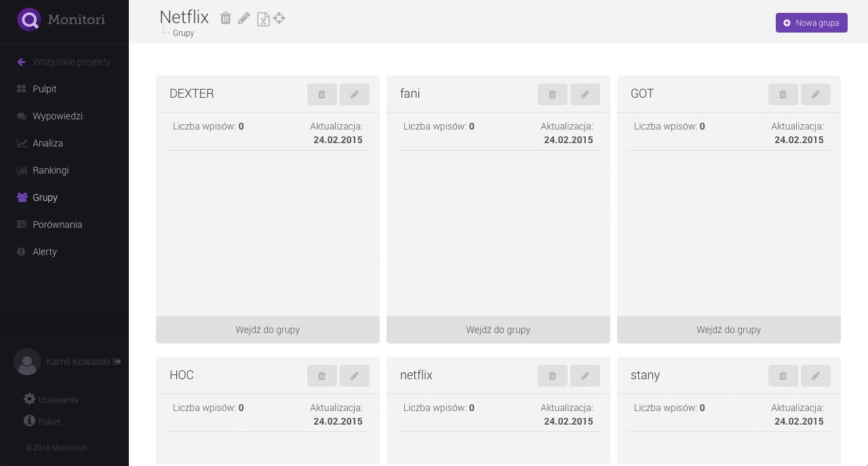Viewport: 868px width, 466px height.
Task: Click the Netflix project heading
Action: [184, 17]
